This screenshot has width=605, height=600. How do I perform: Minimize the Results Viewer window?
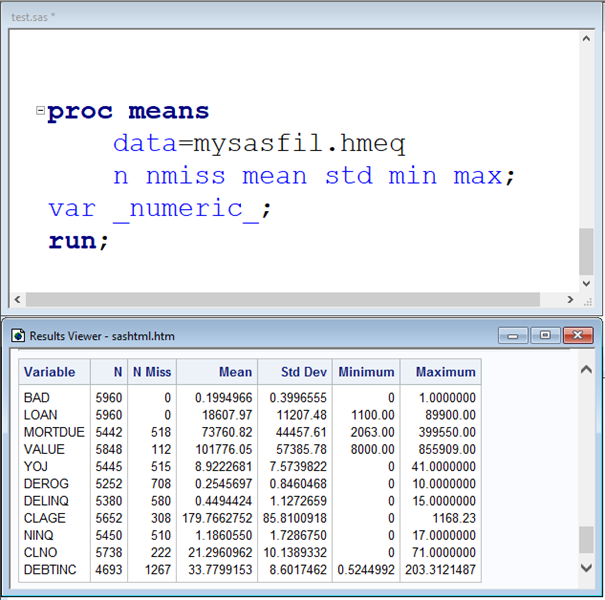click(x=517, y=336)
